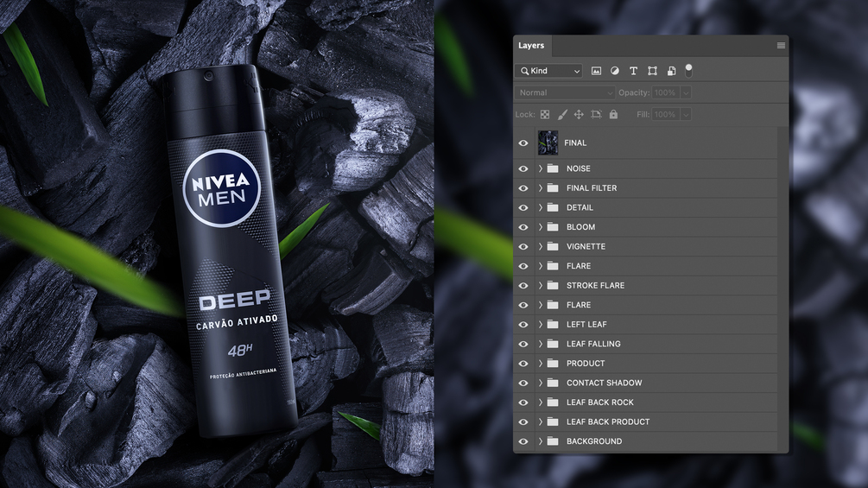Hide the DETAIL group
This screenshot has width=868, height=488.
tap(523, 207)
